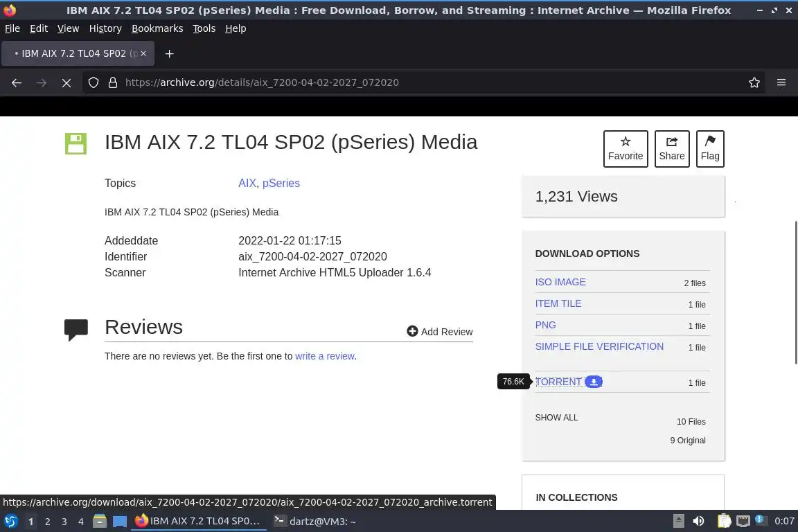Open the file manager taskbar icon
798x532 pixels.
(100, 522)
